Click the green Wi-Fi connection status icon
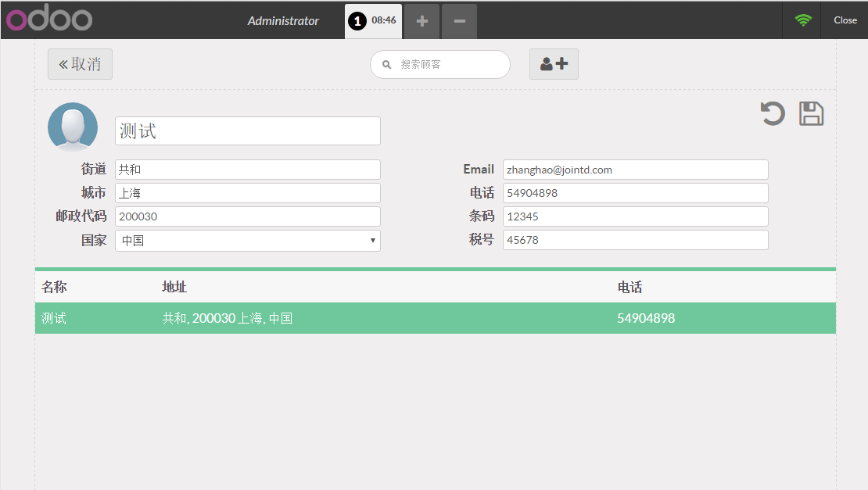The width and height of the screenshot is (868, 490). [802, 20]
